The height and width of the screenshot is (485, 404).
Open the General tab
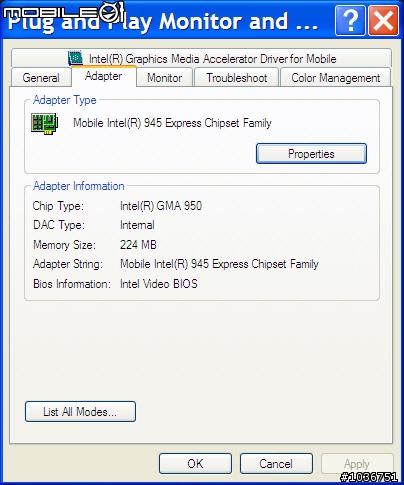pyautogui.click(x=41, y=77)
